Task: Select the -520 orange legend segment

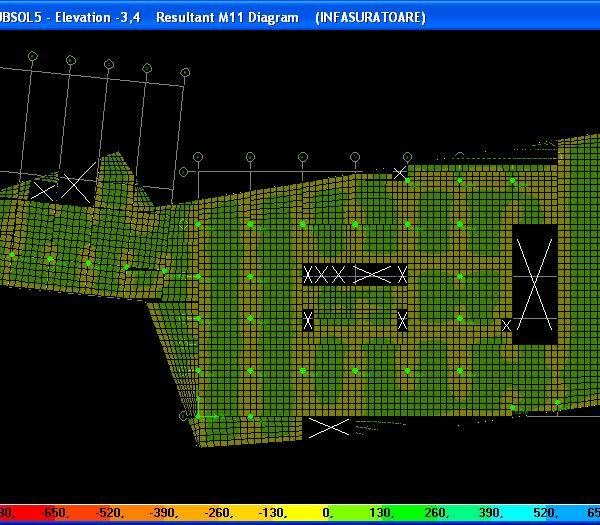Action: (108, 512)
